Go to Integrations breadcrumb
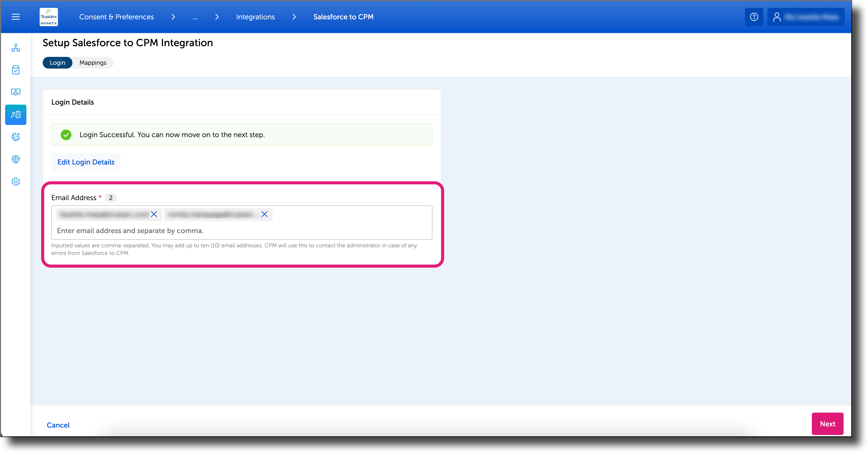The height and width of the screenshot is (453, 868). pyautogui.click(x=255, y=17)
